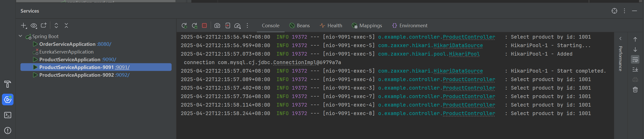Viewport: 644px width, 139px height.
Task: Take a thread dump with camera icon
Action: click(x=217, y=25)
